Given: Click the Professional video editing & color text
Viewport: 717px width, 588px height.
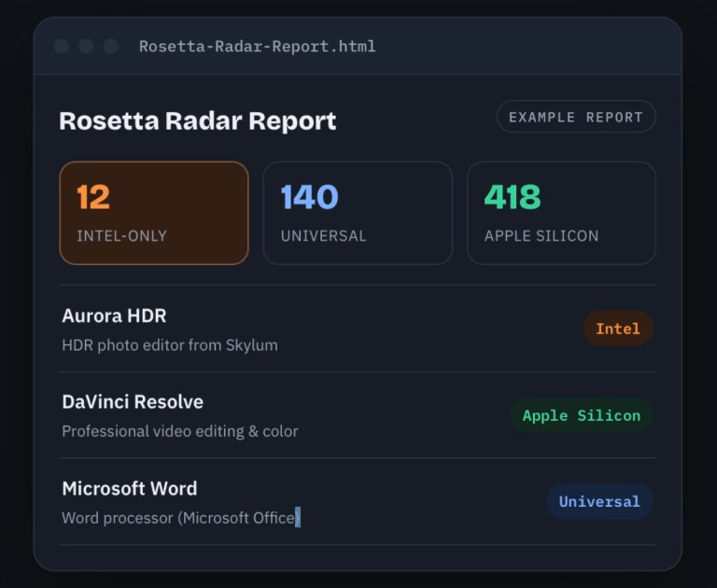Looking at the screenshot, I should click(180, 431).
